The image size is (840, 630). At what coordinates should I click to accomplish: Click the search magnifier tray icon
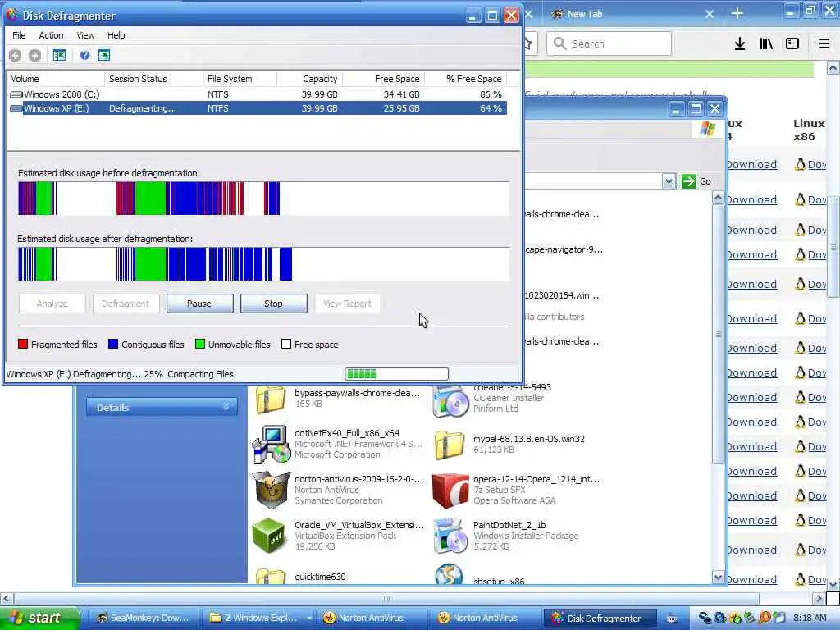765,618
